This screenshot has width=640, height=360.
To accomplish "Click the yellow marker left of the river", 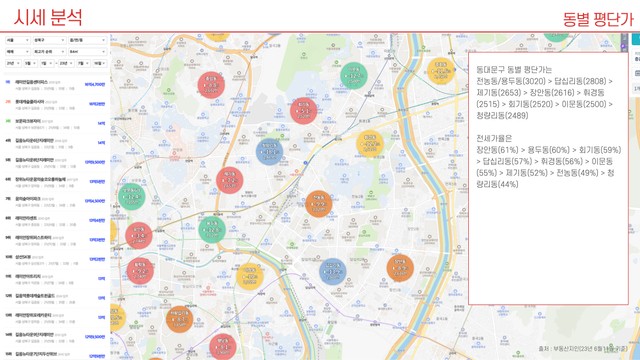I will tap(370, 144).
